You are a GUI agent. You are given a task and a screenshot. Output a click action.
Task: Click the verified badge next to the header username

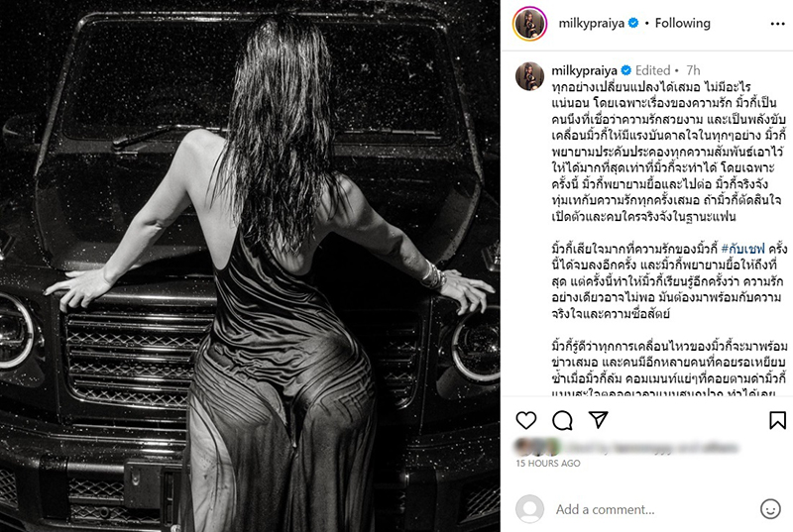point(633,23)
